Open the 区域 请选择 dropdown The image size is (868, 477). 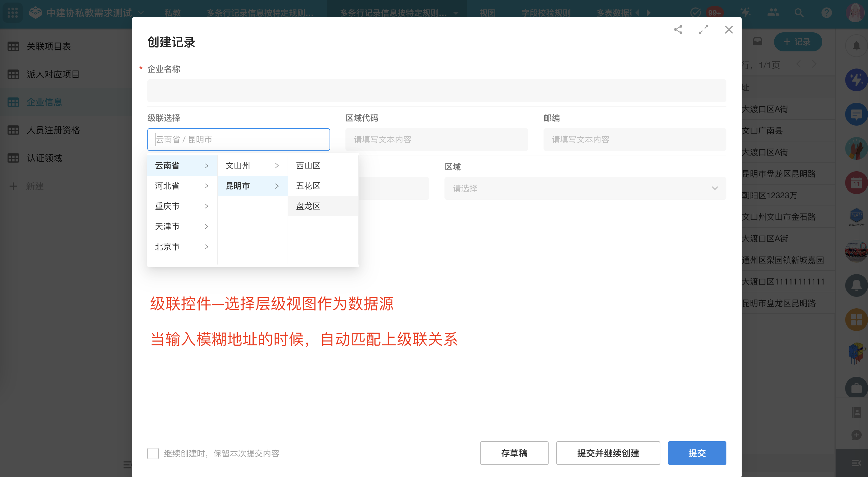[x=585, y=188]
